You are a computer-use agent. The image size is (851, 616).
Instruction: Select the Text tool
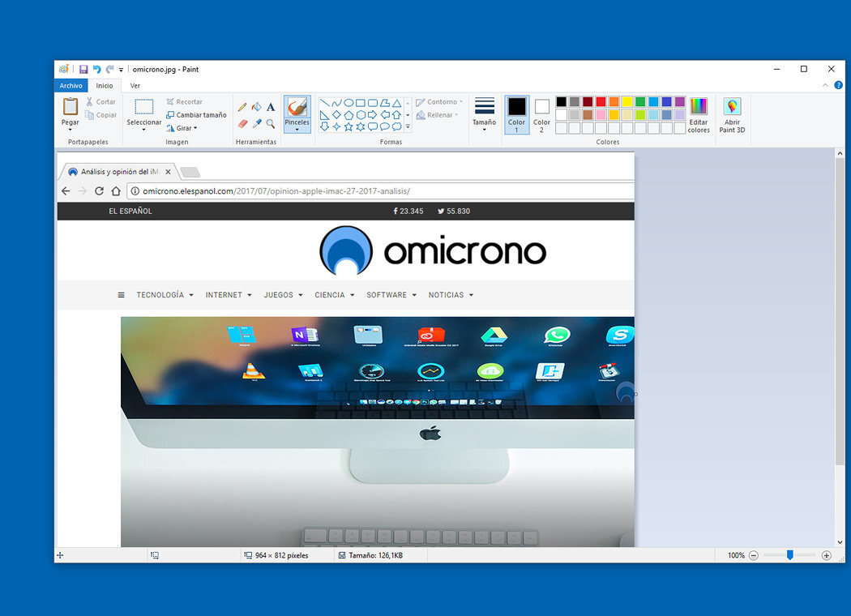coord(271,107)
